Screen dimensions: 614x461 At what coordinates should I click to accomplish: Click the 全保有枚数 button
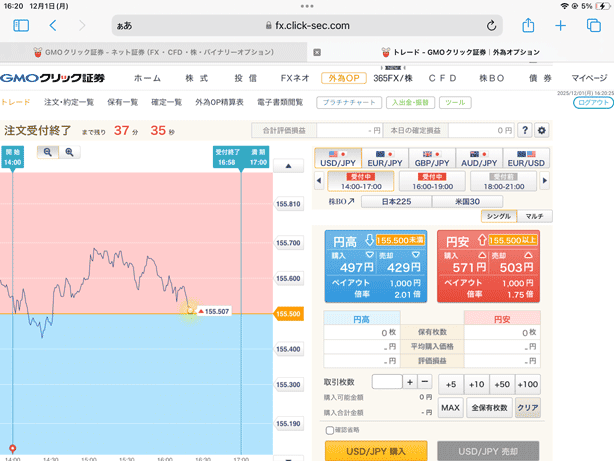click(x=489, y=408)
